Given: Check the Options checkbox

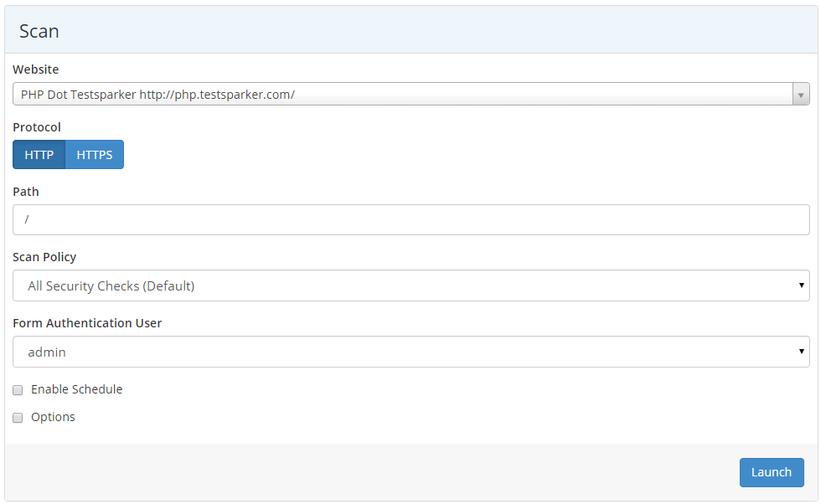Looking at the screenshot, I should [x=18, y=418].
